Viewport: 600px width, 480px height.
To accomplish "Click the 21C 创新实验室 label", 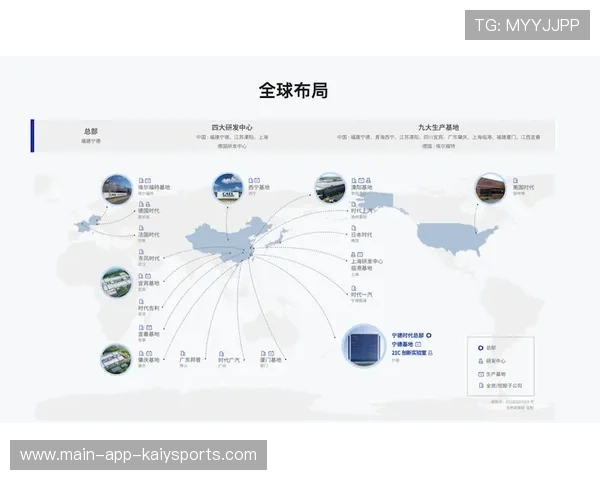I will pyautogui.click(x=409, y=353).
